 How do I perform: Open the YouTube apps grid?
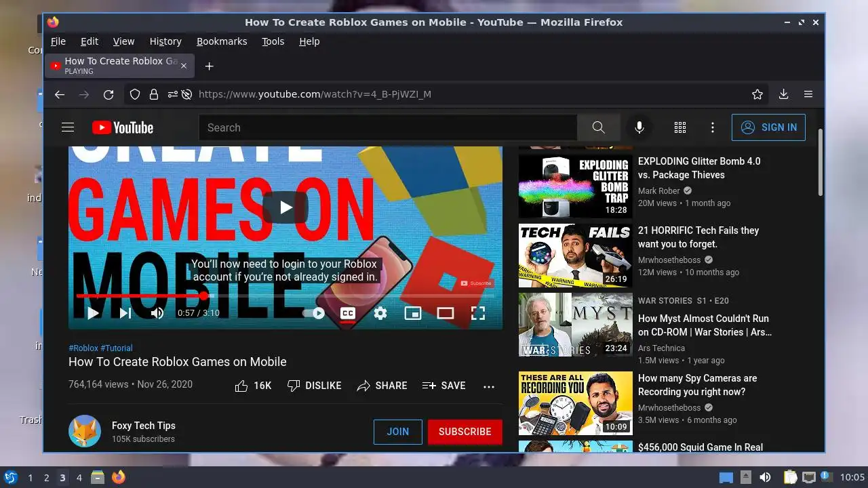pyautogui.click(x=680, y=127)
